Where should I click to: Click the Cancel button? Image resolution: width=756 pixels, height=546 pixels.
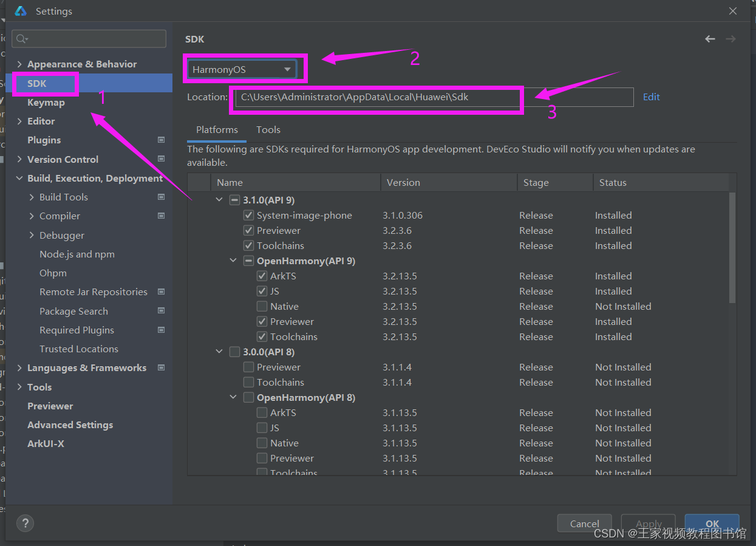585,524
